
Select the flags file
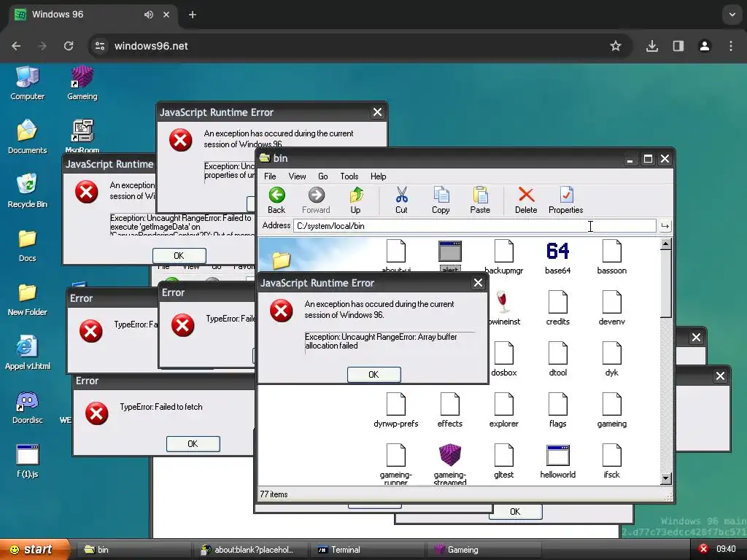[558, 410]
